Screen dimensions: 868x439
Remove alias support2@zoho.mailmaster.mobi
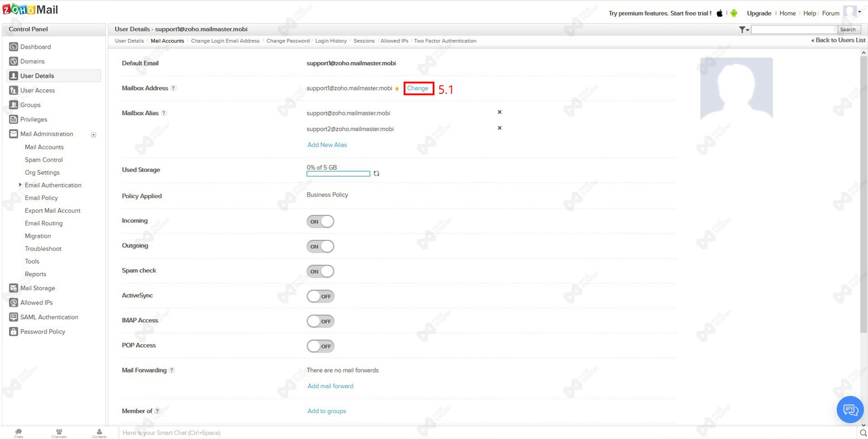pyautogui.click(x=500, y=128)
